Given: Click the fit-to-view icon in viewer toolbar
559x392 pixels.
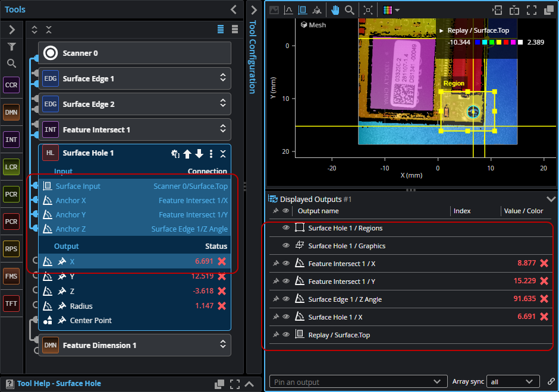Looking at the screenshot, I should click(368, 10).
